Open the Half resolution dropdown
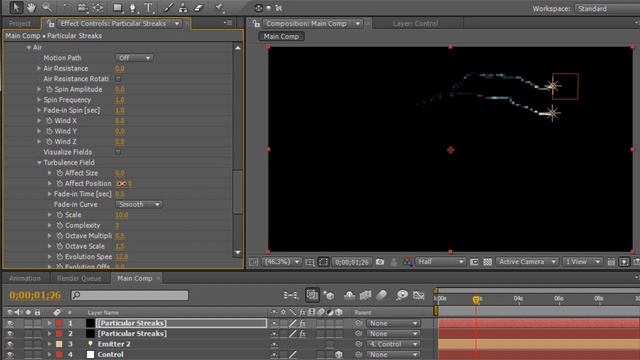This screenshot has height=360, width=640. click(x=440, y=262)
